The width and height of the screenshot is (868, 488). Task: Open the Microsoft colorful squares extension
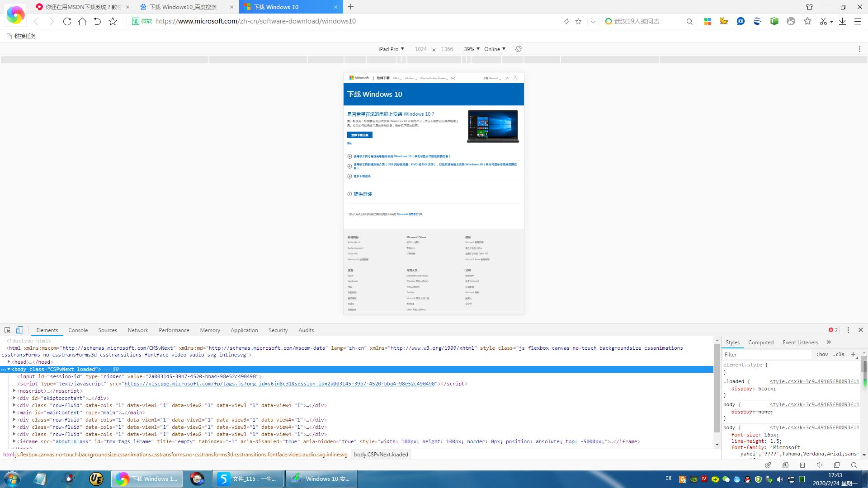click(x=708, y=21)
